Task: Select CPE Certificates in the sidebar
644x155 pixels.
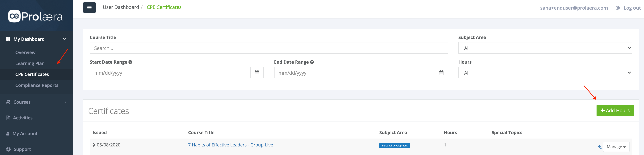Action: click(x=32, y=74)
